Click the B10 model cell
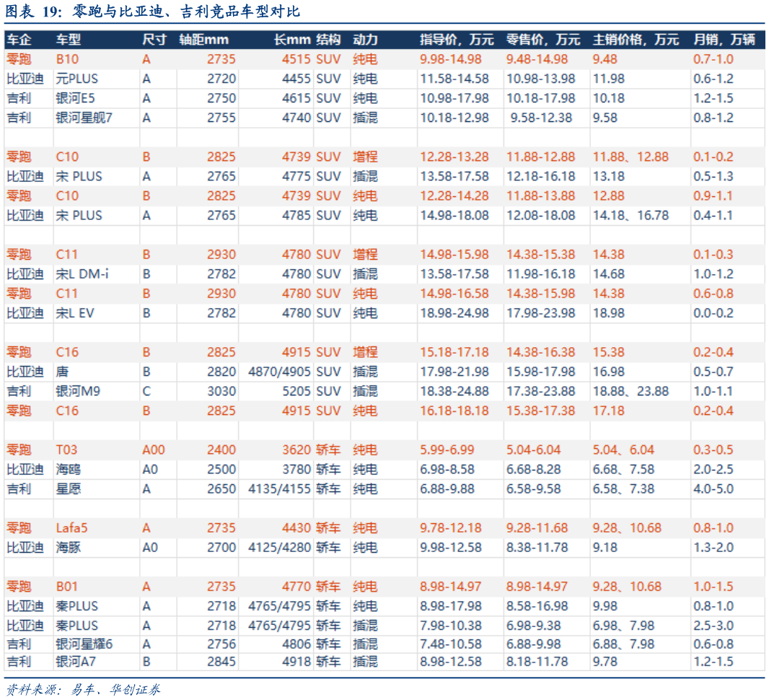 point(67,59)
